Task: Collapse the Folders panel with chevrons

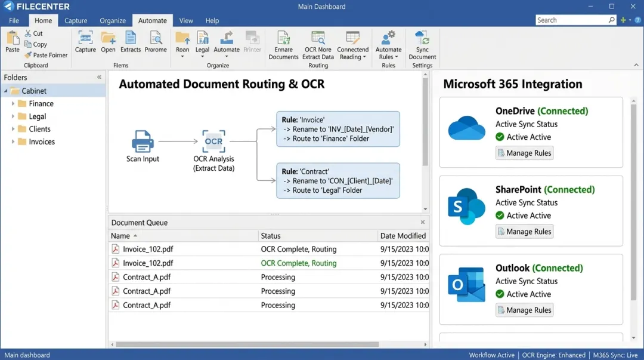Action: coord(99,77)
